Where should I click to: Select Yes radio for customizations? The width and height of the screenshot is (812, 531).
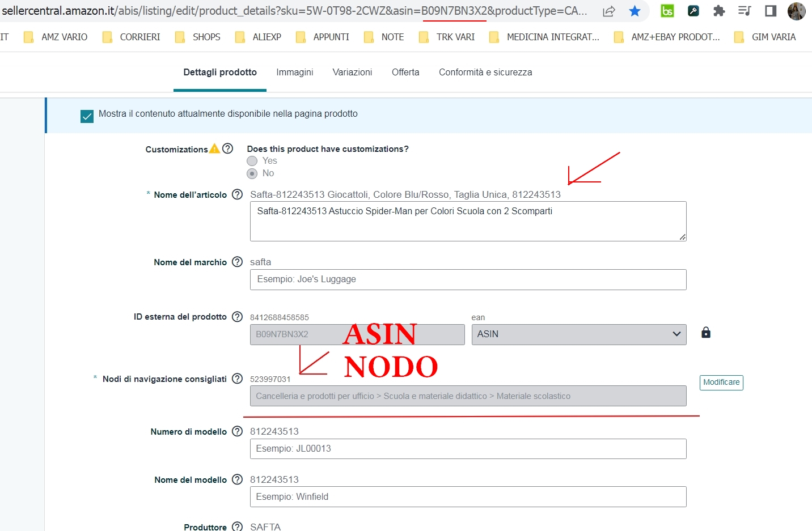tap(252, 161)
